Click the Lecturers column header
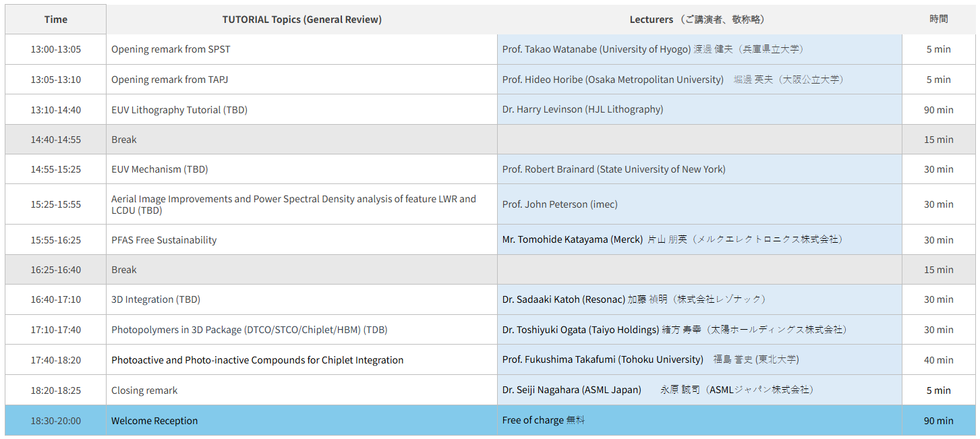Screen dimensions: 980x439 pos(699,20)
